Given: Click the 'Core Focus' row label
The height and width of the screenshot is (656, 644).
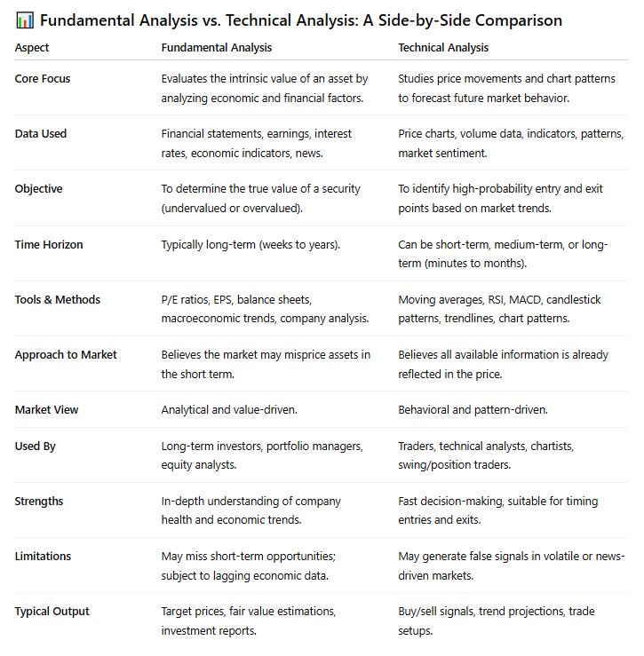Looking at the screenshot, I should 43,79.
